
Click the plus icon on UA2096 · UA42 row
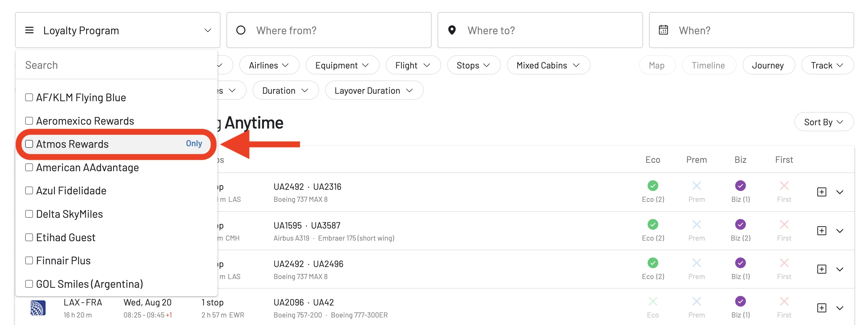[x=822, y=308]
